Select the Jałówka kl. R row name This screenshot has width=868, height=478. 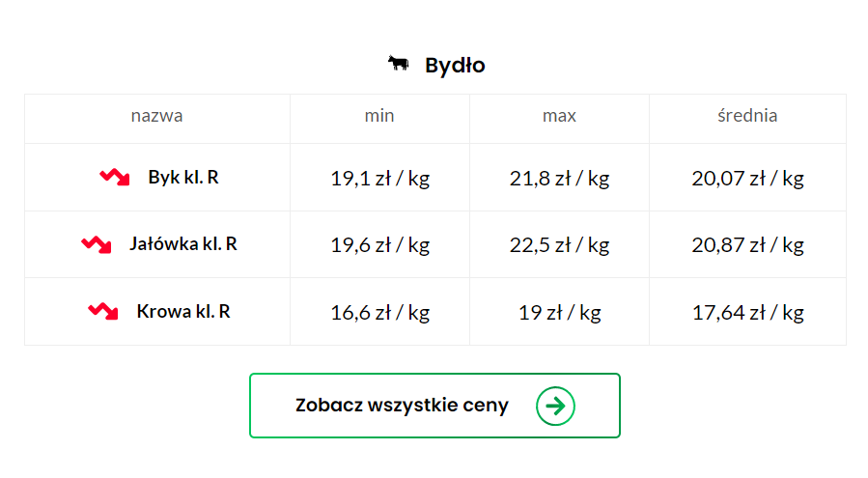click(x=183, y=244)
